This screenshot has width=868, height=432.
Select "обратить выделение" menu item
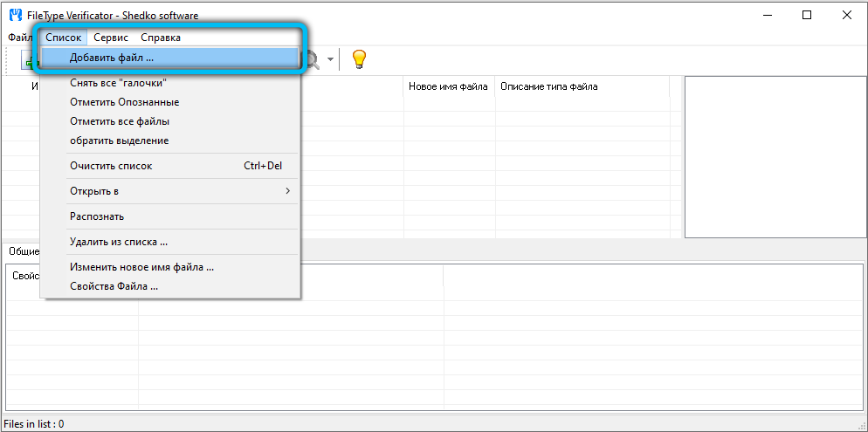click(x=119, y=141)
